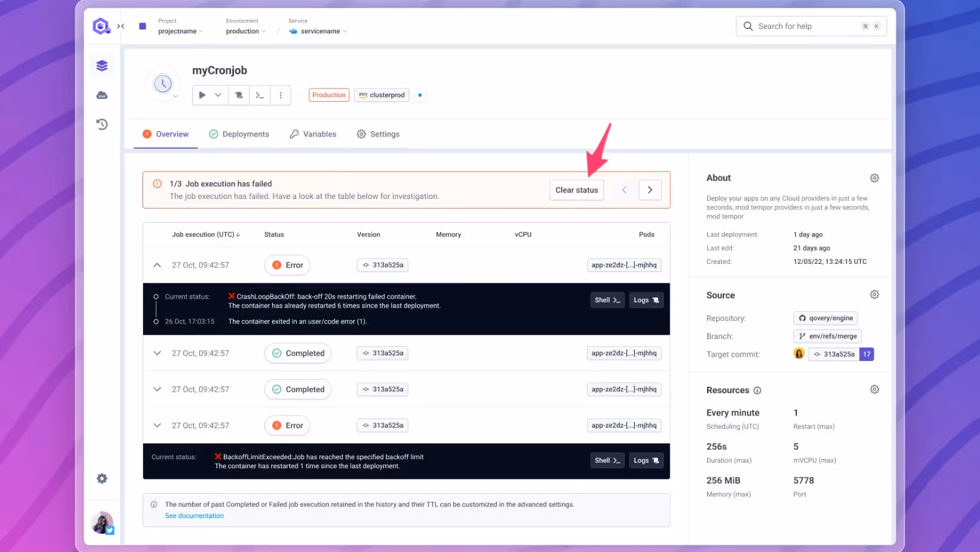Open the history timeline sidebar icon
This screenshot has height=552, width=980.
pyautogui.click(x=102, y=124)
